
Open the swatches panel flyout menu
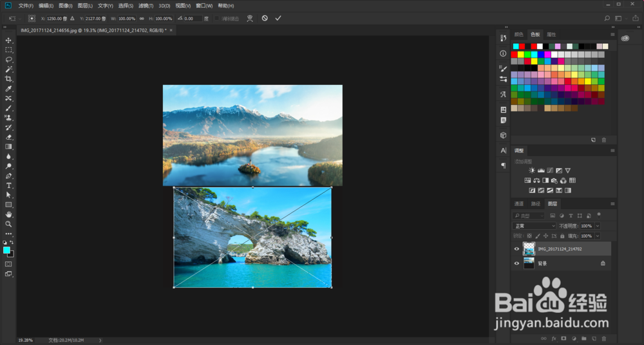coord(612,35)
